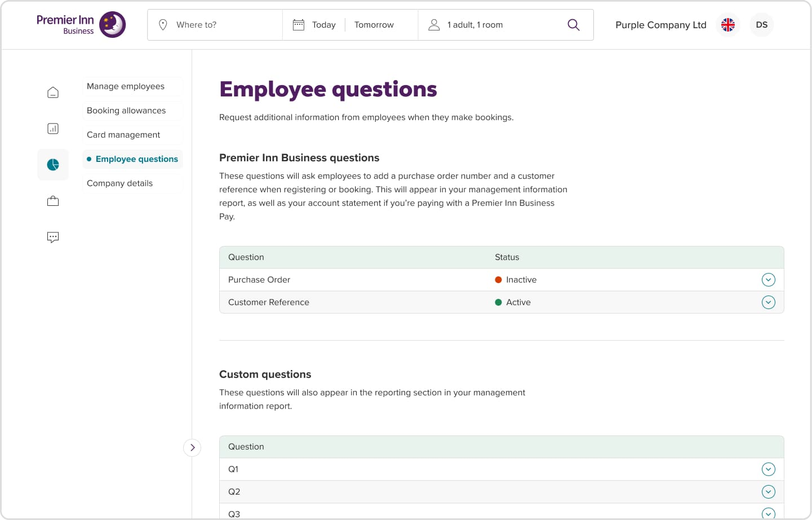Expand the Q1 custom question chevron
This screenshot has width=812, height=520.
[x=769, y=469]
